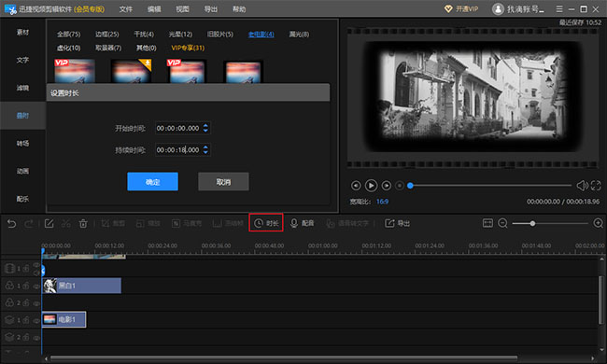Adjust the timeline zoom slider handle
Image resolution: width=607 pixels, height=364 pixels.
click(532, 223)
